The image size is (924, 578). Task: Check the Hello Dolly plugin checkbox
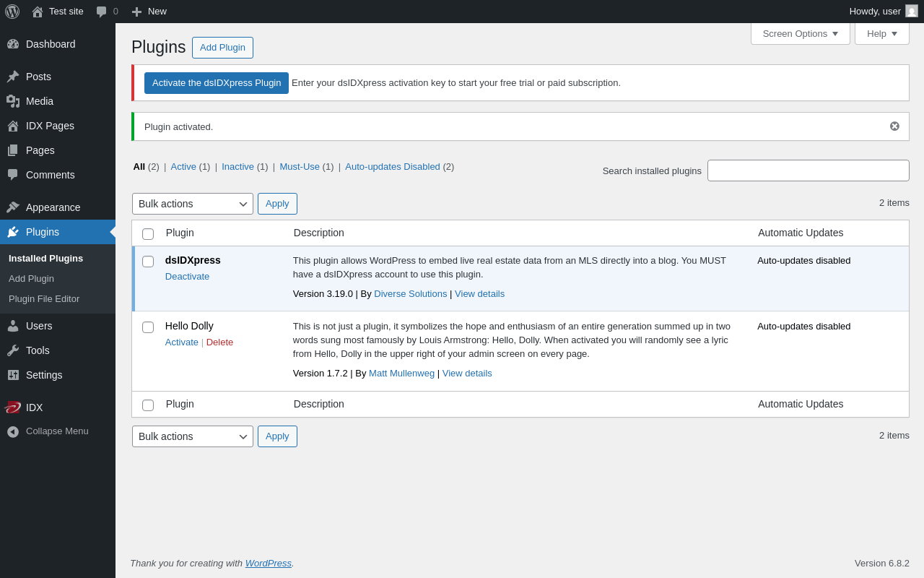(x=148, y=327)
